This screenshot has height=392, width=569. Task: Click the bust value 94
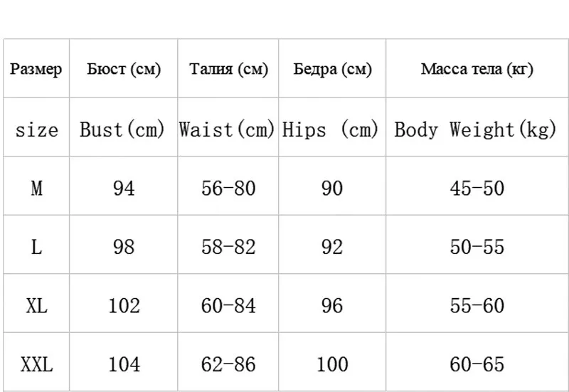coord(124,189)
